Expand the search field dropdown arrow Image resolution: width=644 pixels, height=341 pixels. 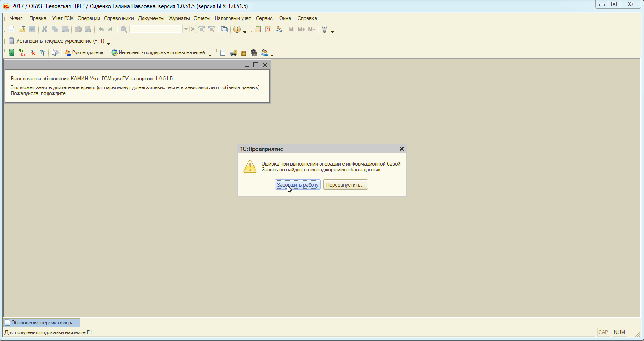coord(186,29)
